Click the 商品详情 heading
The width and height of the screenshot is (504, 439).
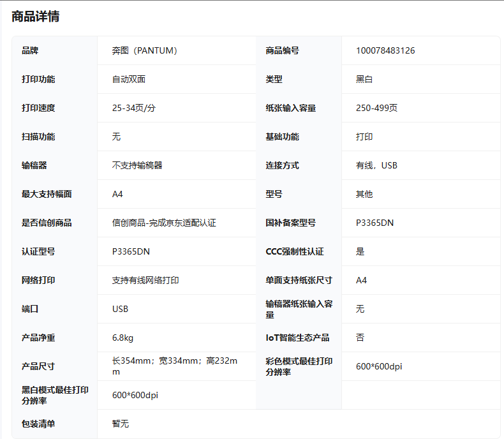point(36,17)
